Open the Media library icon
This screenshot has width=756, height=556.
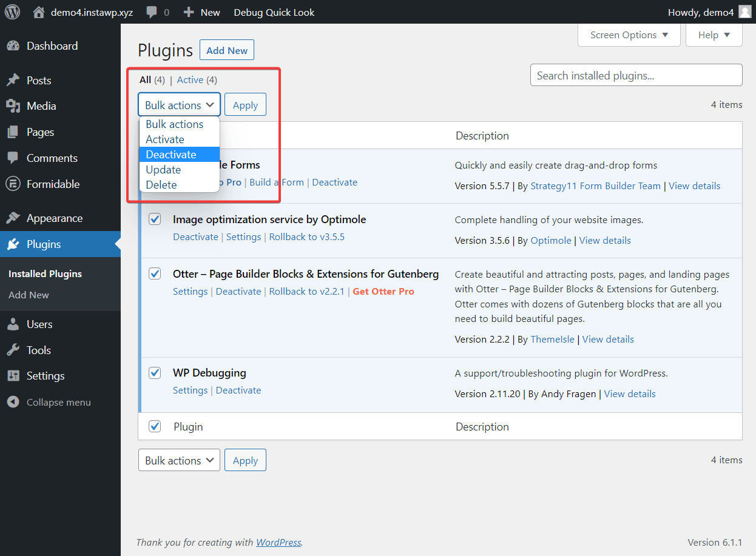13,106
